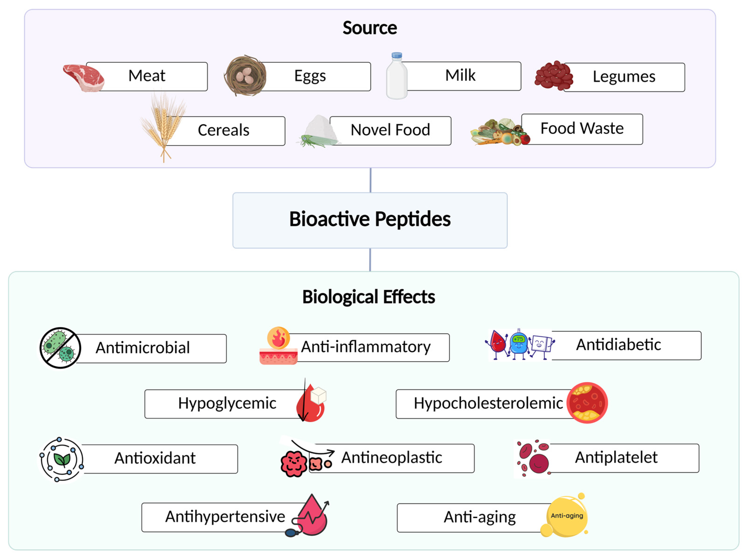
Task: Click the yellow Anti-aging bubble icon
Action: tap(567, 516)
